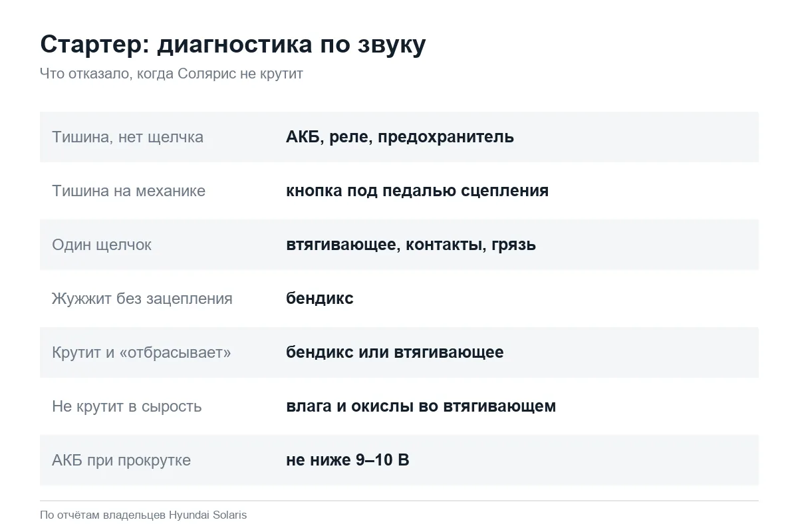Click the row label 'Крутит и «отбрасывает»'
This screenshot has width=798, height=532.
pos(142,352)
